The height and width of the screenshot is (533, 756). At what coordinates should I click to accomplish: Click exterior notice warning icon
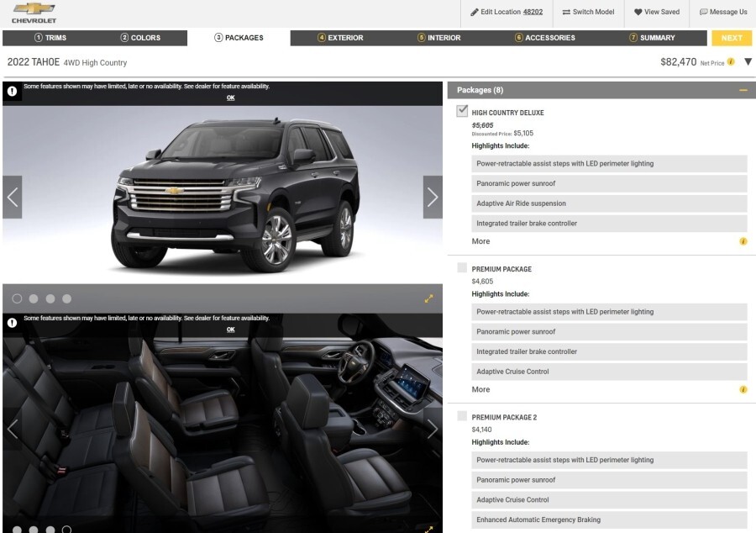click(x=12, y=91)
